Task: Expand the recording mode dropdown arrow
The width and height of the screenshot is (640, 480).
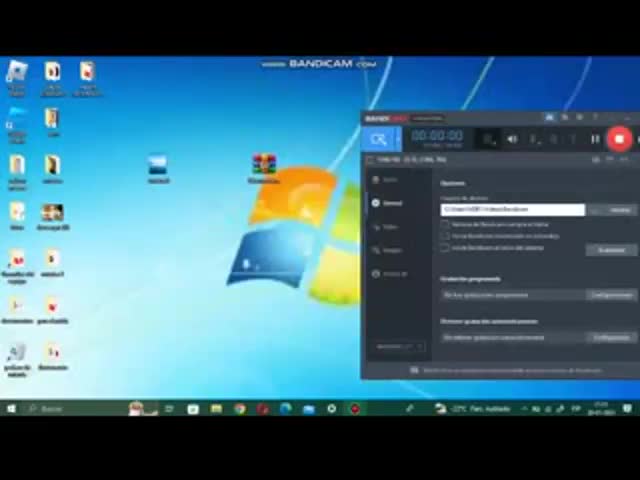Action: pyautogui.click(x=397, y=139)
